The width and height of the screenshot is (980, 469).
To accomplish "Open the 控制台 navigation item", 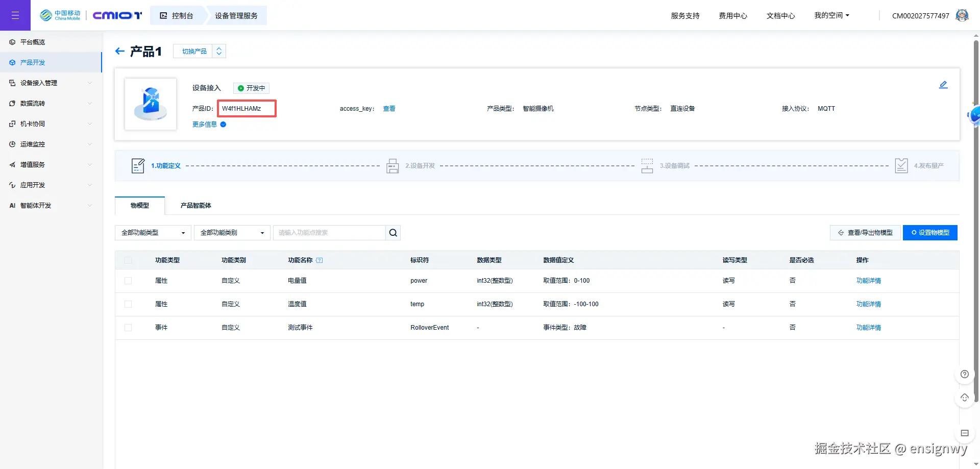I will coord(177,15).
